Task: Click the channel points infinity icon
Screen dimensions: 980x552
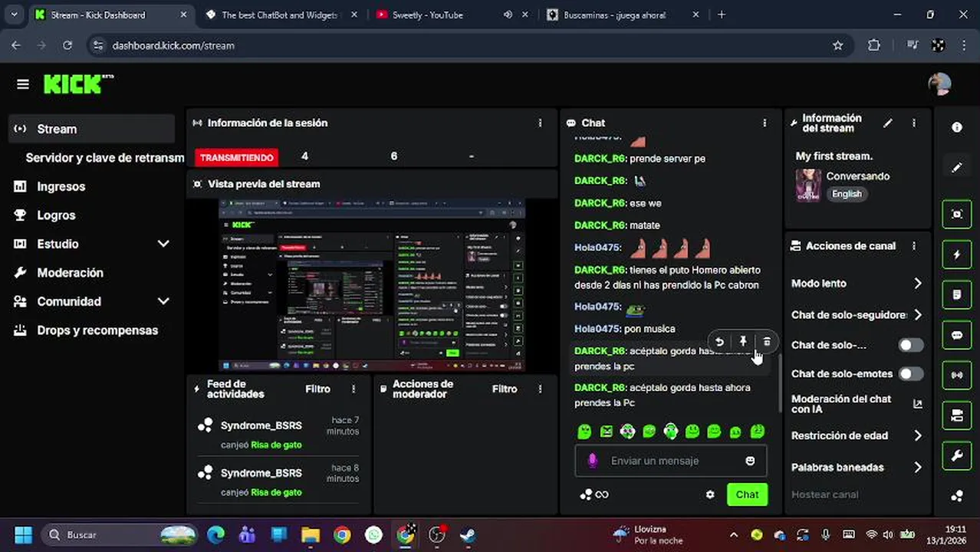Action: click(x=594, y=495)
